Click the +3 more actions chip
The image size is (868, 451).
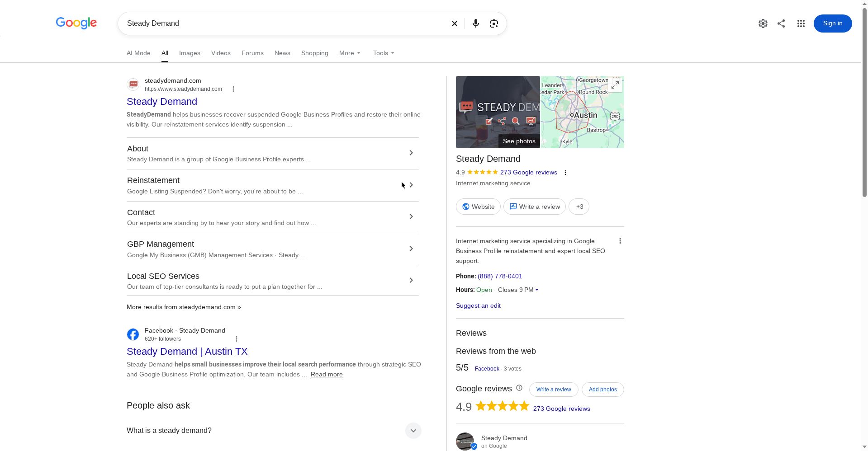pyautogui.click(x=579, y=207)
